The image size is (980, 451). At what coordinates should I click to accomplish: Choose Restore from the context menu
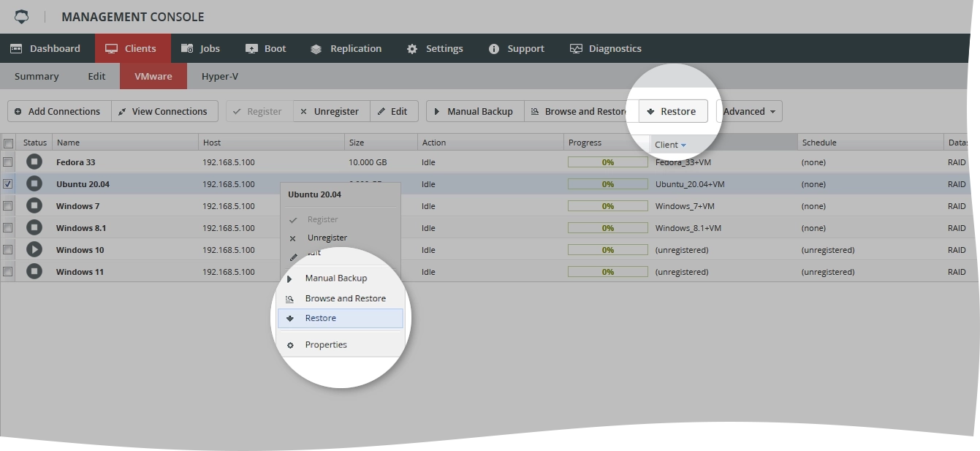[341, 318]
